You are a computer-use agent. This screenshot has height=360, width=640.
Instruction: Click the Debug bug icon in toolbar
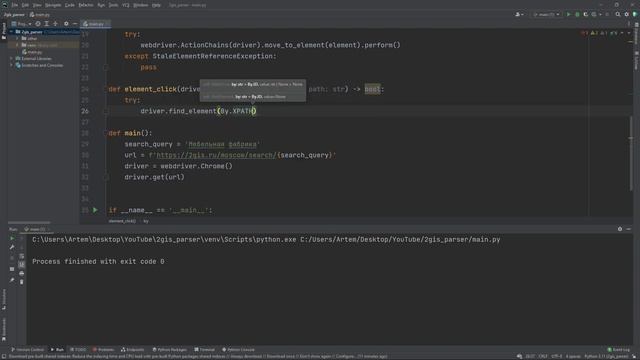click(x=577, y=14)
